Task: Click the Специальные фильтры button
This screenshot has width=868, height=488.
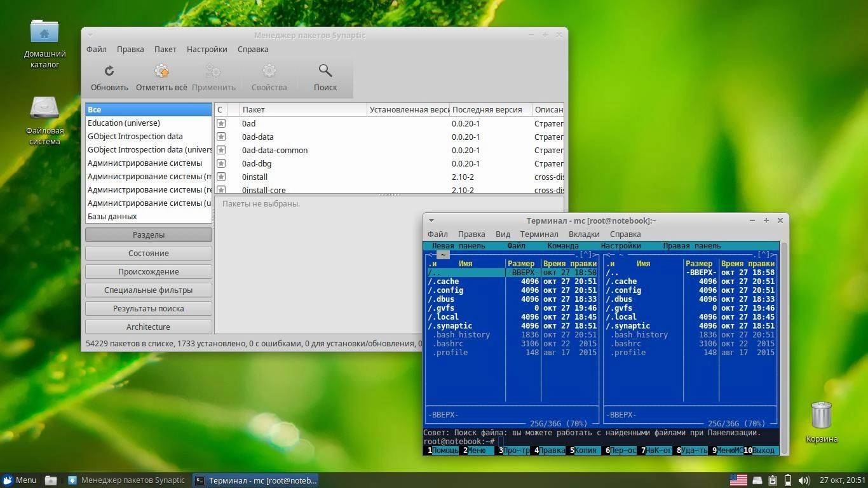Action: click(x=149, y=290)
